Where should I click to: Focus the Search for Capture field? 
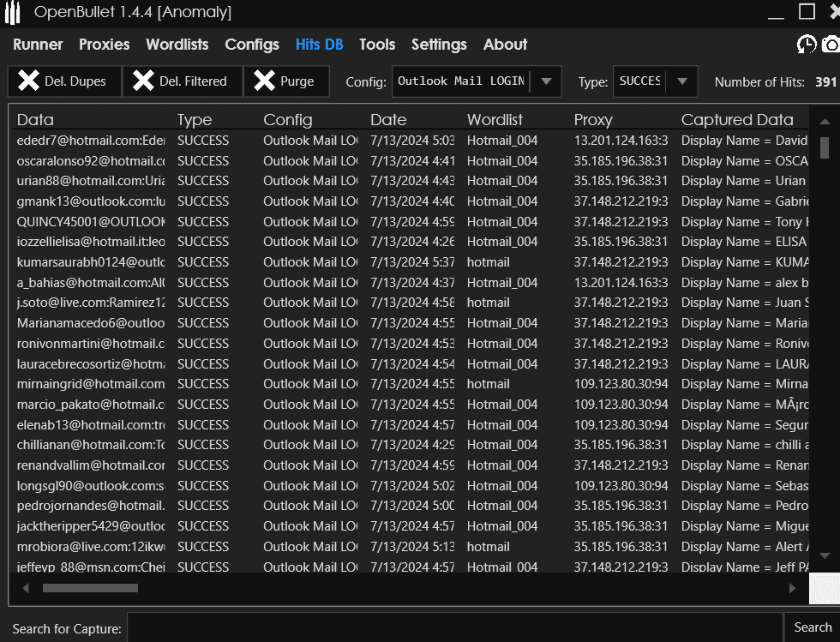[454, 627]
